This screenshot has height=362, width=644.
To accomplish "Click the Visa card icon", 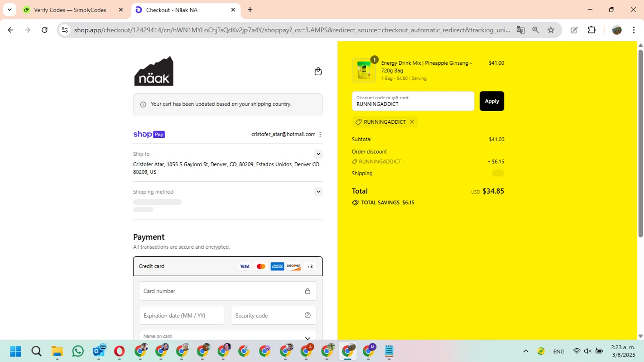I will coord(245,266).
